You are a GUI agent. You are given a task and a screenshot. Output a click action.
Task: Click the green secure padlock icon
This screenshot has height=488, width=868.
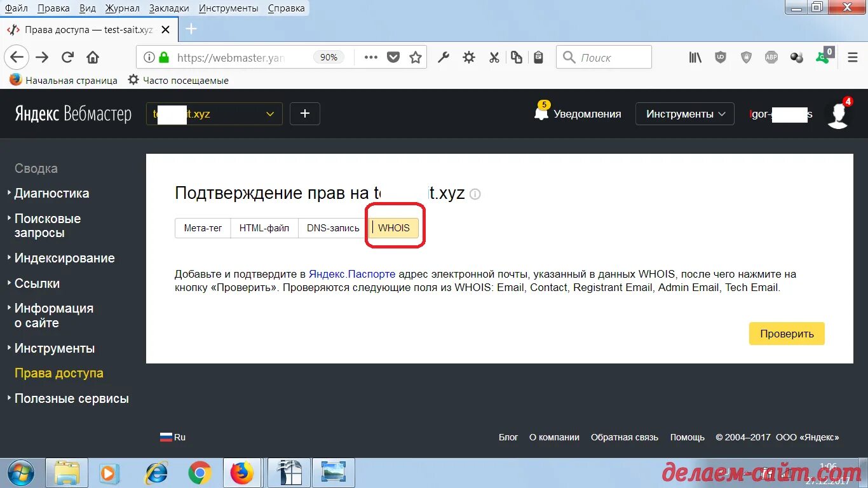pyautogui.click(x=164, y=57)
